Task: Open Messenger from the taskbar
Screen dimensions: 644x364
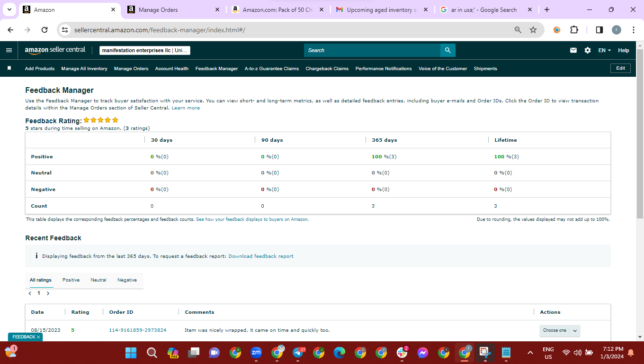Action: click(x=423, y=353)
